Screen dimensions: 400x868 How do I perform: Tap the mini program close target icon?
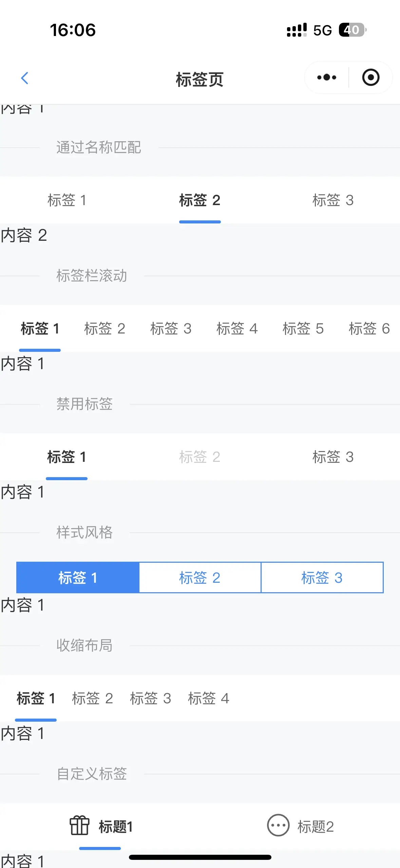(x=370, y=77)
